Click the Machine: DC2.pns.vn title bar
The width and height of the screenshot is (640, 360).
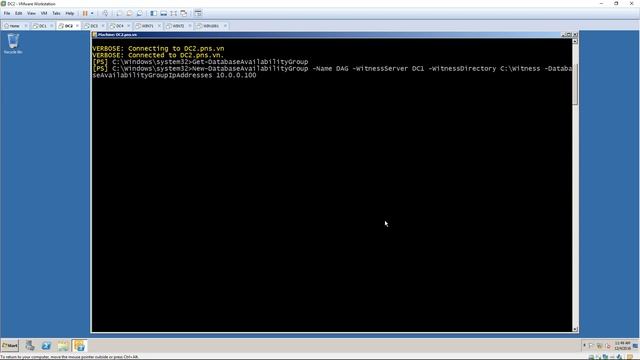coord(327,35)
